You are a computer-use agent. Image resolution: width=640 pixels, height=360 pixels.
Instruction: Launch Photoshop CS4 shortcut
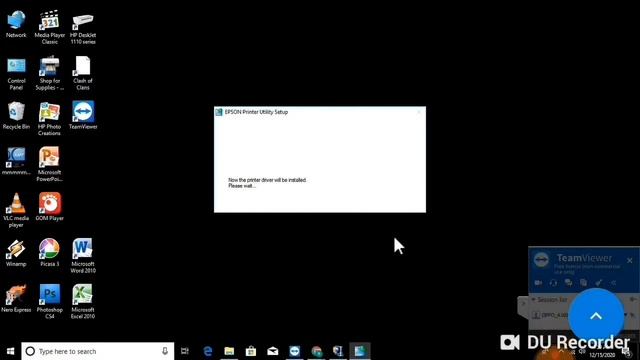49,301
